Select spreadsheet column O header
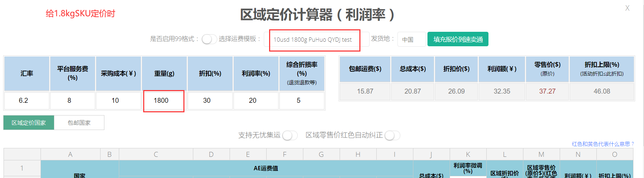644x178 pixels. coord(615,154)
